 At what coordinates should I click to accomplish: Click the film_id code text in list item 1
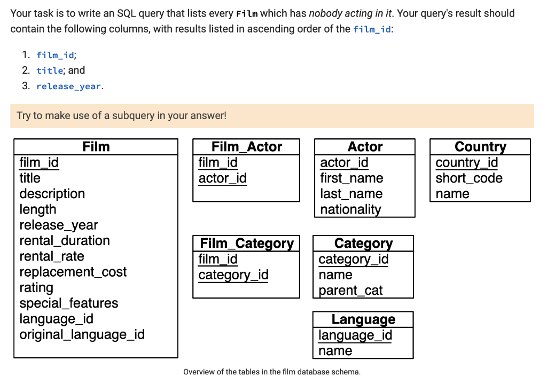pos(55,54)
